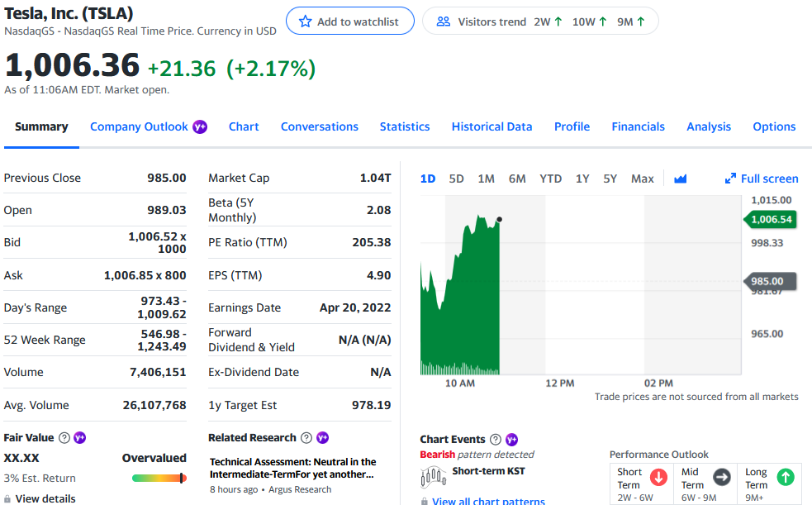The width and height of the screenshot is (812, 505).
Task: Open Related Research help question mark icon
Action: click(x=306, y=438)
